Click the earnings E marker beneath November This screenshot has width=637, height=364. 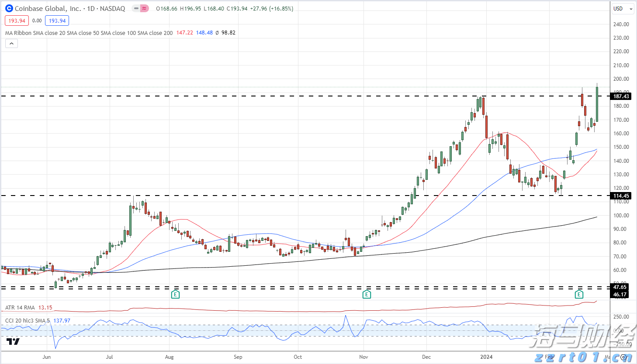[x=366, y=294]
